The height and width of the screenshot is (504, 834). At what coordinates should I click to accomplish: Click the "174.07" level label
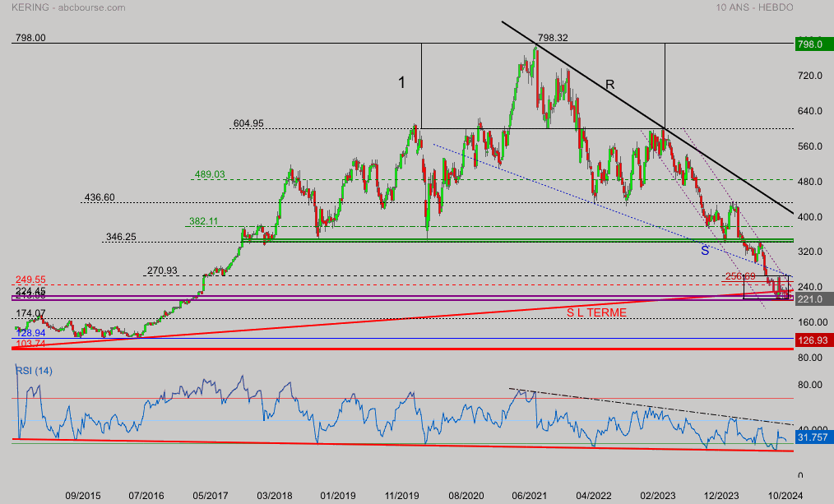(x=30, y=313)
